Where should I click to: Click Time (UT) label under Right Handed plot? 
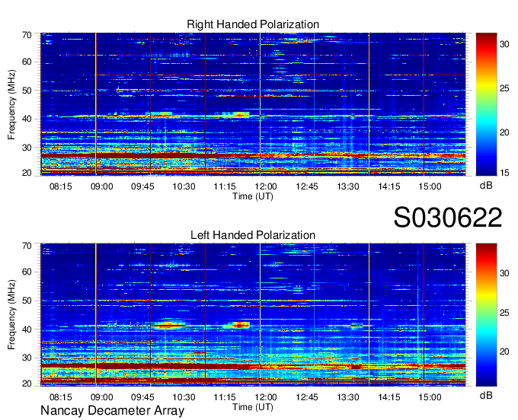point(253,196)
